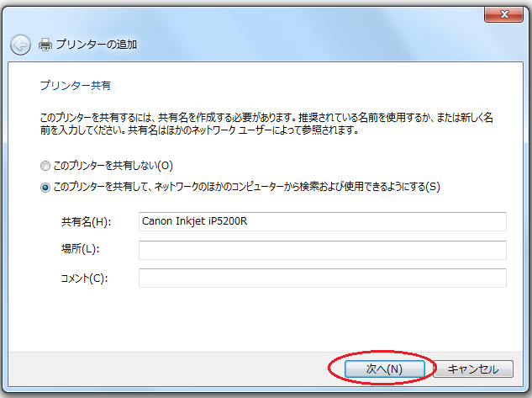Click the 次へ(N) button
This screenshot has height=398, width=532.
(x=384, y=369)
